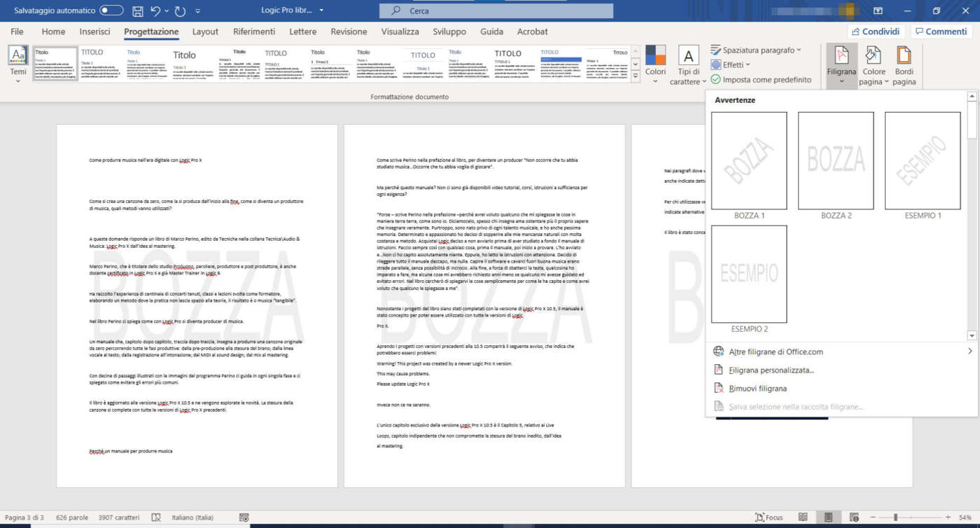Toggle the Salvataggio automatico switch
Screen dimensions: 980x528
(111, 11)
